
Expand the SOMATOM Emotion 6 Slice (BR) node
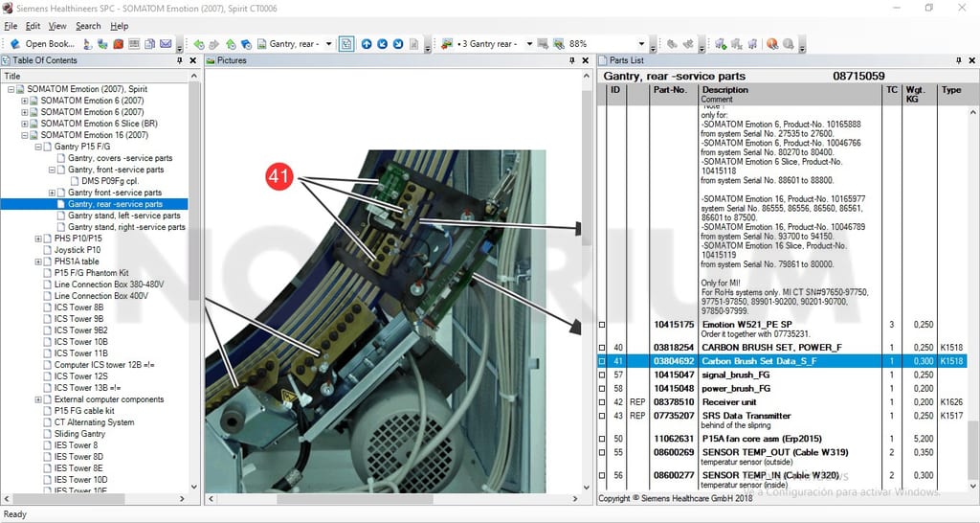[x=24, y=124]
